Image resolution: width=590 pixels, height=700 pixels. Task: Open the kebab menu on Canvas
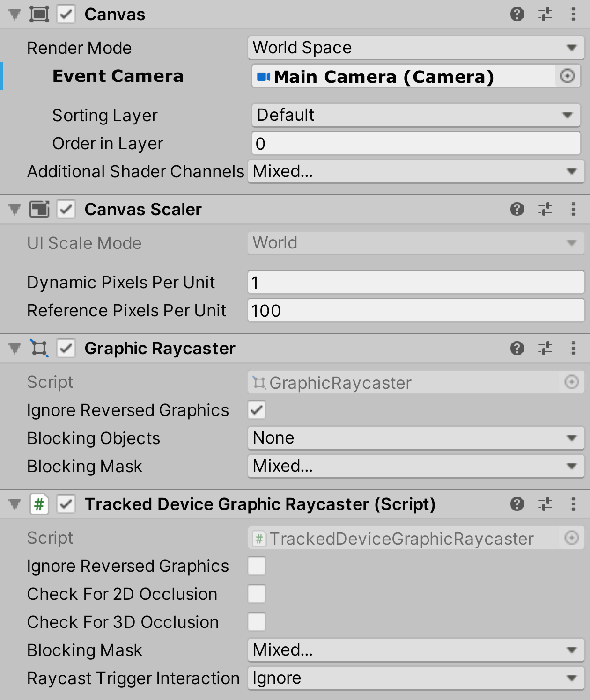pyautogui.click(x=572, y=14)
